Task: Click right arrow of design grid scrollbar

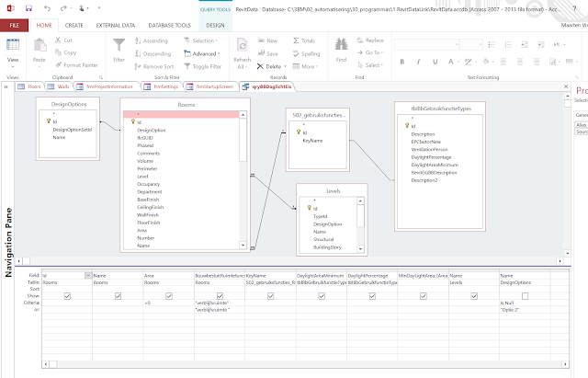Action: tap(565, 363)
